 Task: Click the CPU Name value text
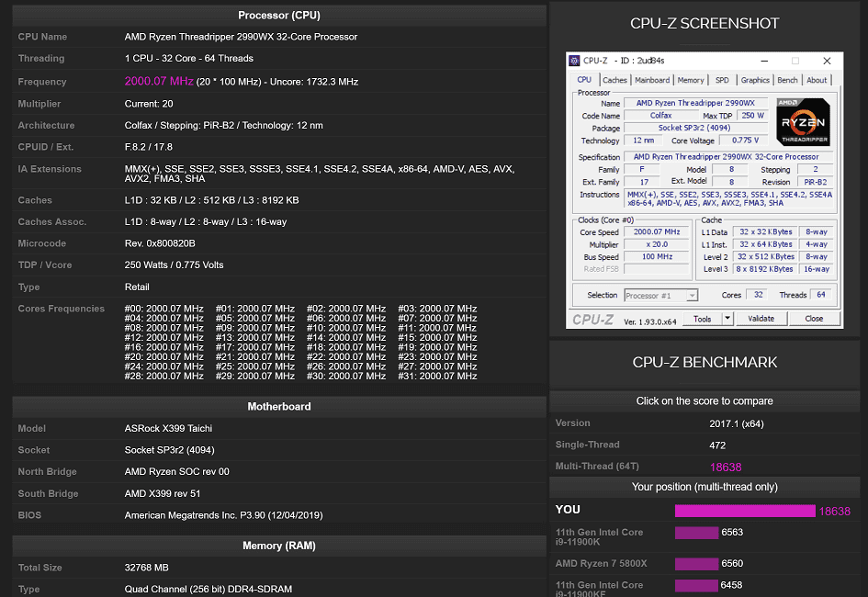point(241,37)
